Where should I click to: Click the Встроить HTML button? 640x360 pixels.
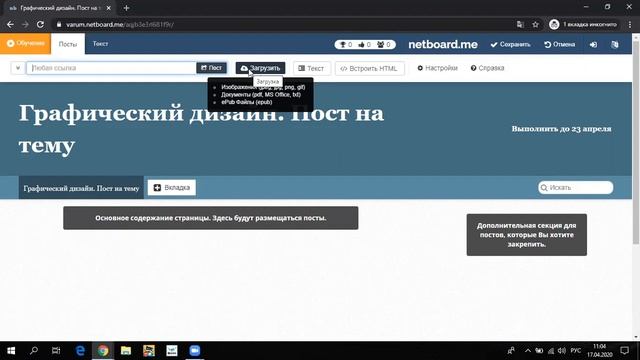369,69
